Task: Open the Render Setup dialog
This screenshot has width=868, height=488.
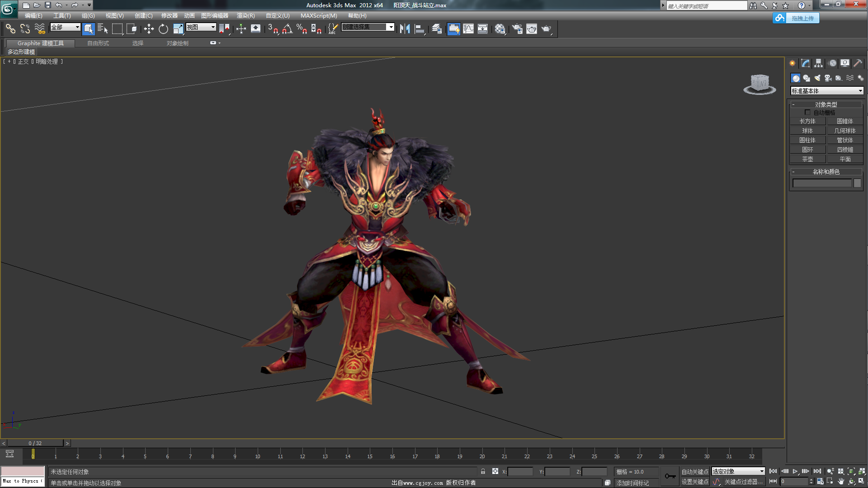Action: [x=517, y=29]
